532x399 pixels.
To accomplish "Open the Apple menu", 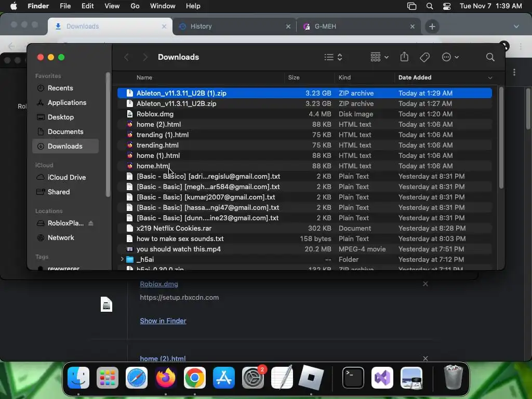I will click(14, 6).
